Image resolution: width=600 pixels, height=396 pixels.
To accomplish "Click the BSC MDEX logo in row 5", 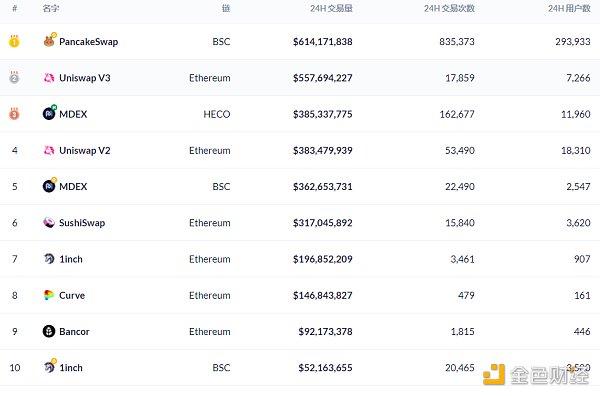I will point(50,186).
